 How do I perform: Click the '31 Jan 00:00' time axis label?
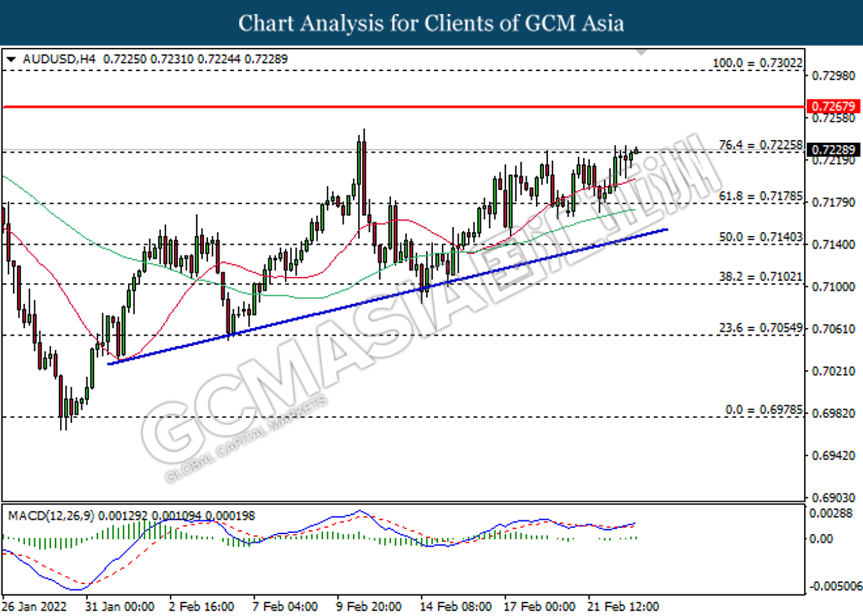[x=120, y=606]
